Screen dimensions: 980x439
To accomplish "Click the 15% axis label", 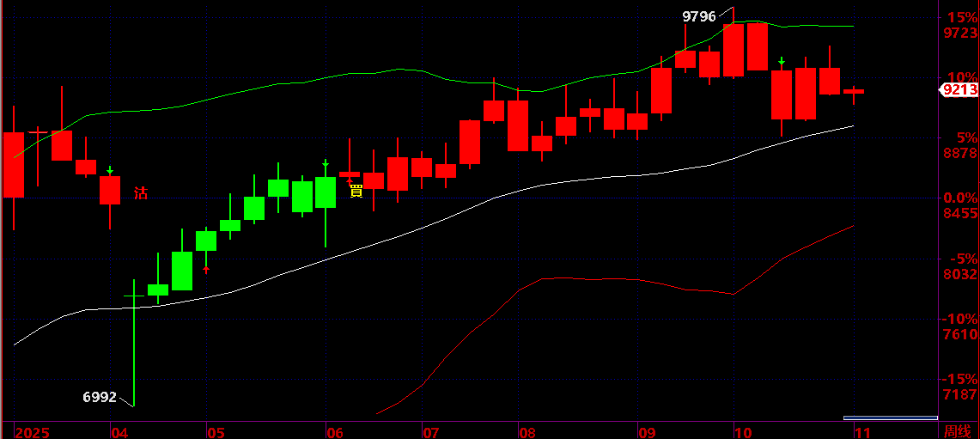I will tap(962, 17).
